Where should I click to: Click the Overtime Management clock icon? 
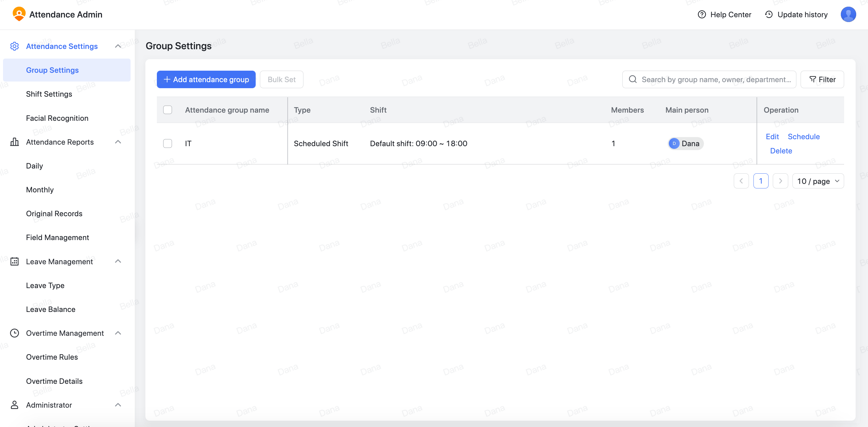[15, 333]
